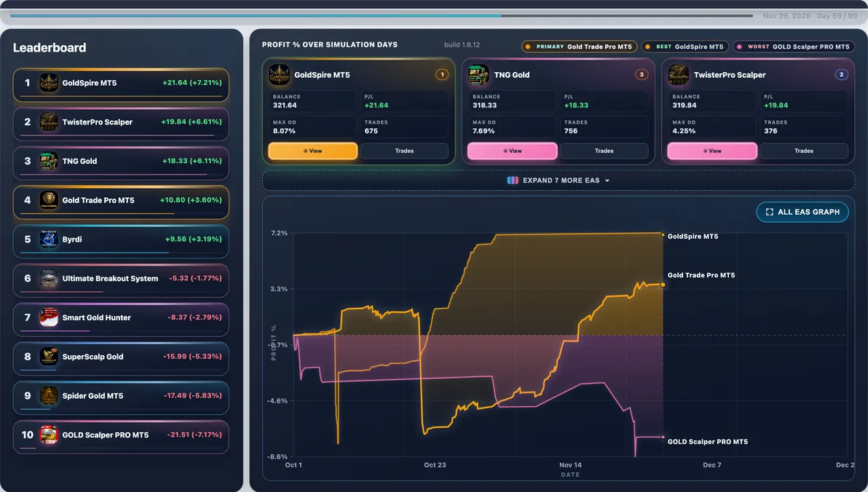Open the ALL EAS GRAPH view
Image resolution: width=868 pixels, height=492 pixels.
802,212
